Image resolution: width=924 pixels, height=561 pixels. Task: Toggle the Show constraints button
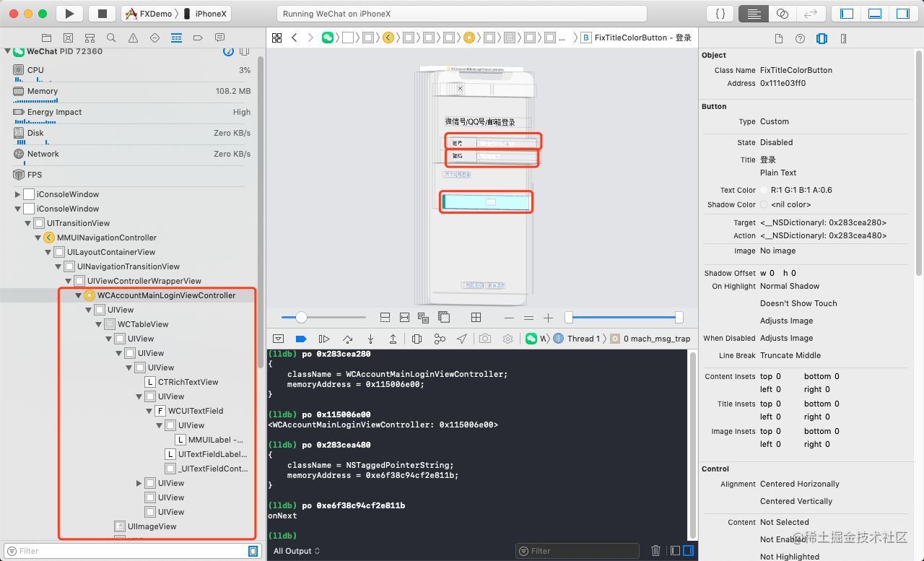click(404, 318)
